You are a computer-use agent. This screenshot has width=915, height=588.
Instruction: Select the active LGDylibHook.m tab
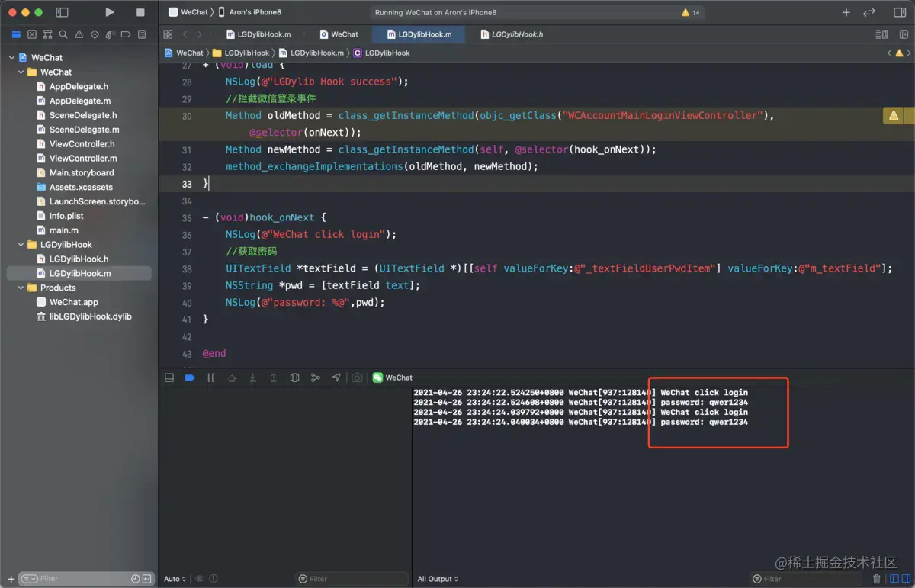point(419,34)
